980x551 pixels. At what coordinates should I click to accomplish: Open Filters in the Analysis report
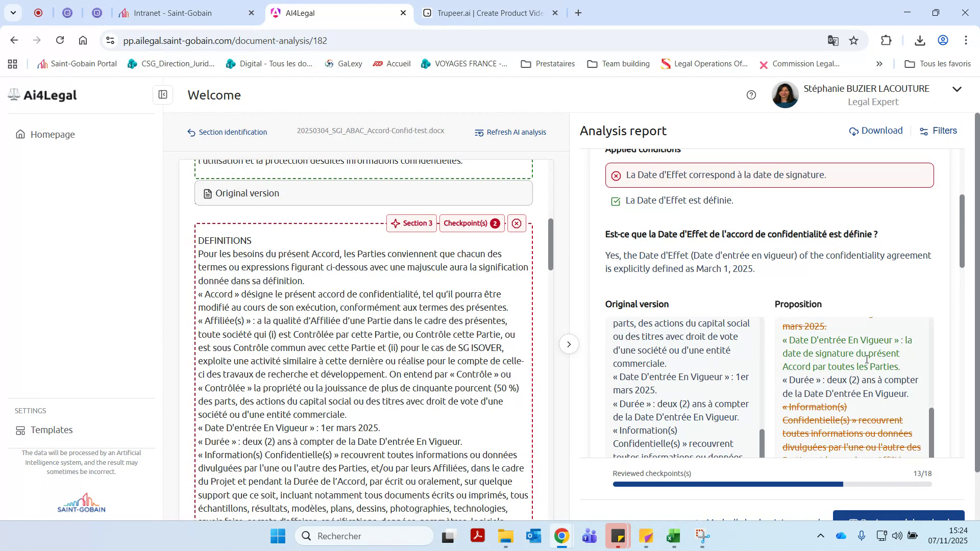pos(938,131)
